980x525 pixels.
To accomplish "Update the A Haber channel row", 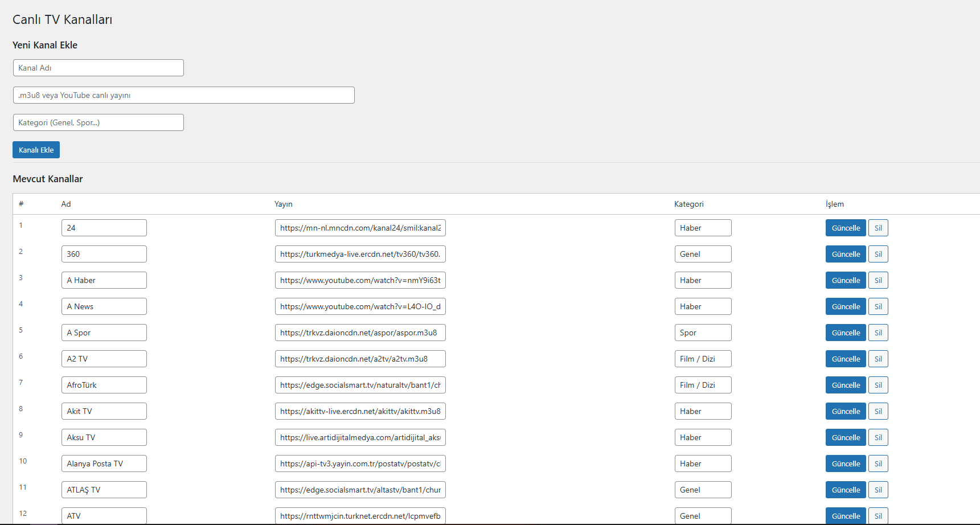I will [x=845, y=280].
